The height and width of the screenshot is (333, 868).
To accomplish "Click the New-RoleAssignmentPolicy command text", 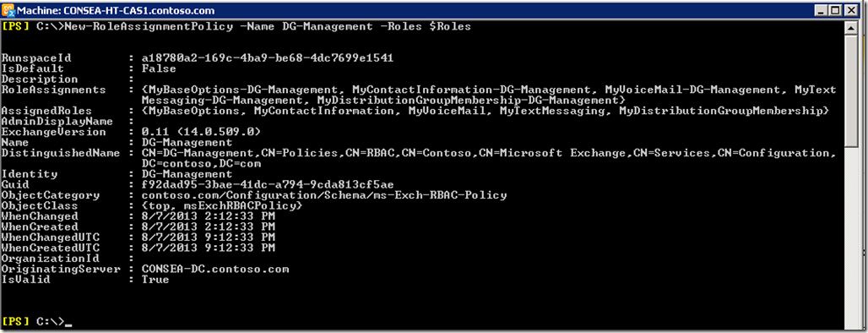I will [x=149, y=26].
